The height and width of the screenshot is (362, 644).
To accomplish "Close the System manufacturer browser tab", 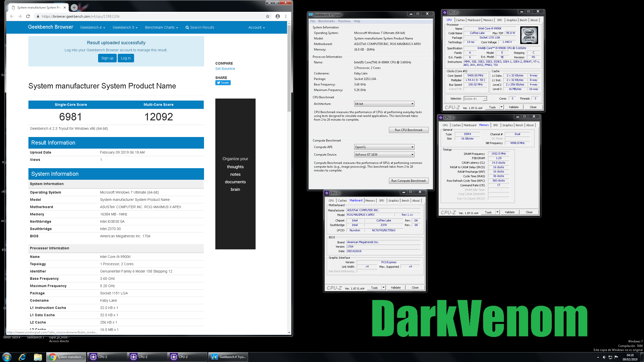I will 65,8.
